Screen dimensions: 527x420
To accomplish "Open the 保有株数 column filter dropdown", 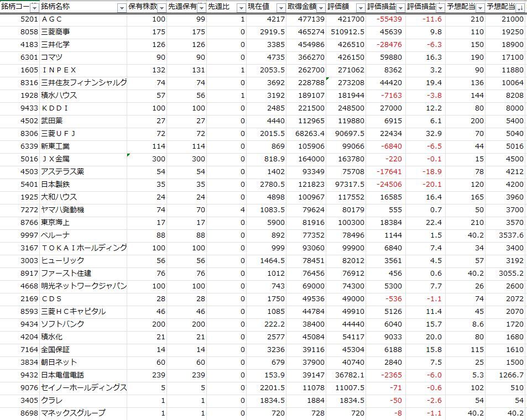I will tap(161, 8).
